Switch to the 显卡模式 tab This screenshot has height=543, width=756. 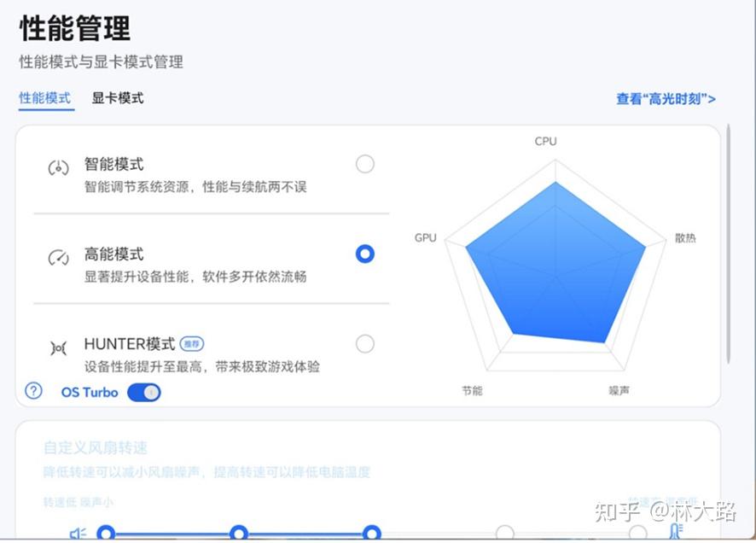[118, 98]
